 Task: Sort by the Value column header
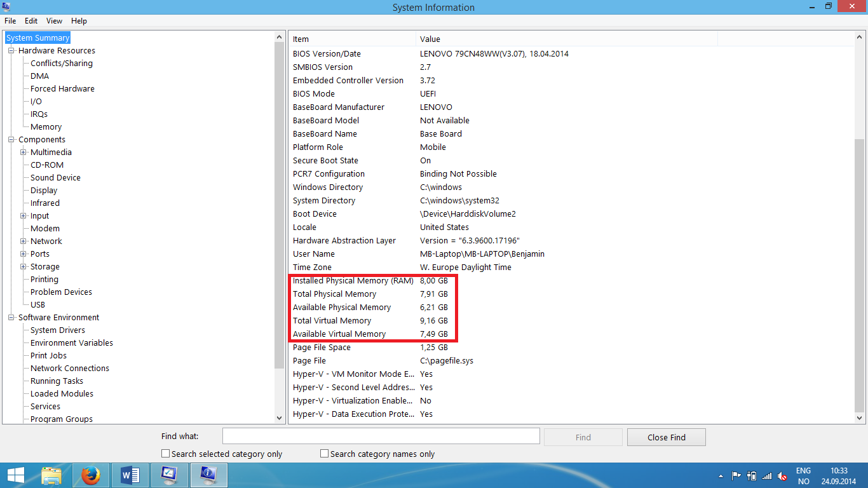click(567, 39)
